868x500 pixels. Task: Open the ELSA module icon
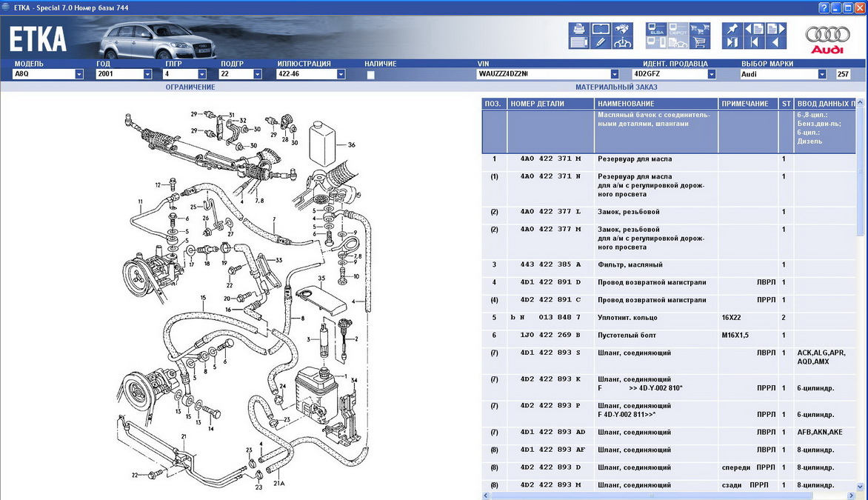[x=656, y=30]
